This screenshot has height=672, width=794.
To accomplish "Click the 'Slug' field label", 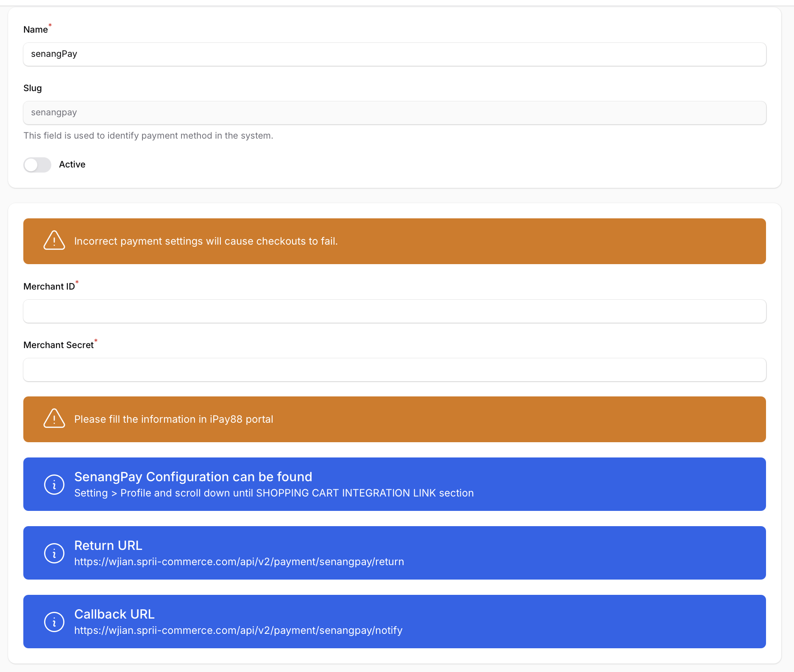I will point(33,88).
